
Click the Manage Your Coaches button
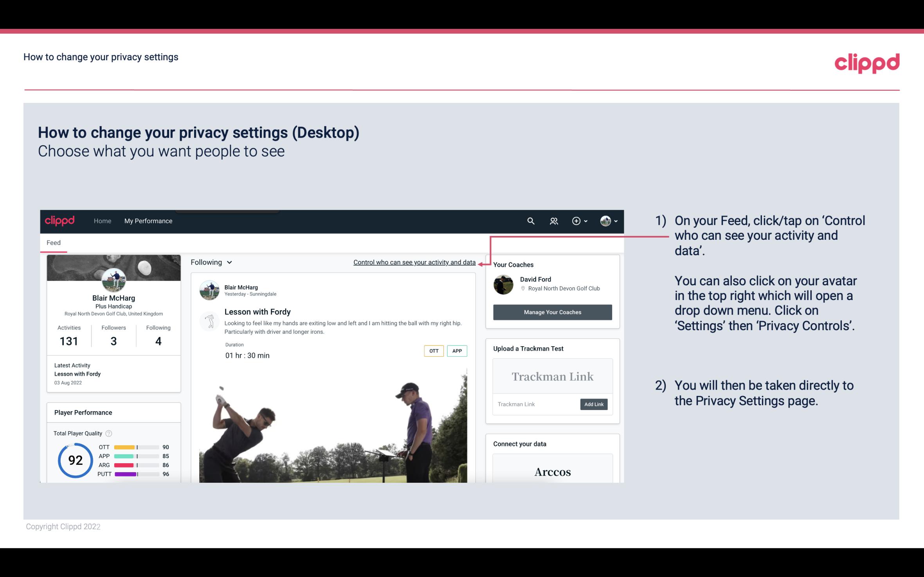click(x=552, y=312)
